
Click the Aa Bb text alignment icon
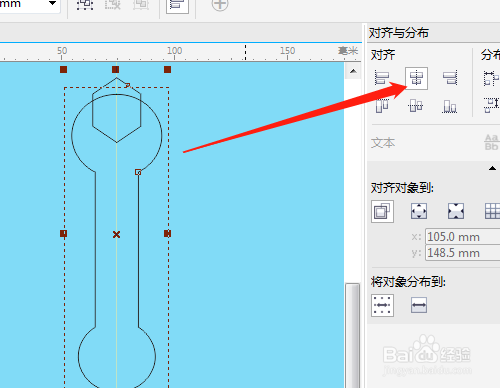[x=491, y=142]
